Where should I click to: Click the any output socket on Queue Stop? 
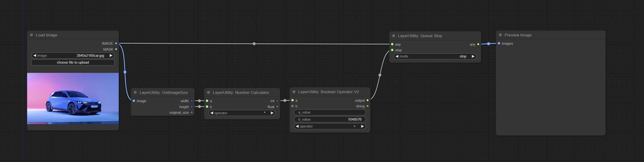coord(478,44)
